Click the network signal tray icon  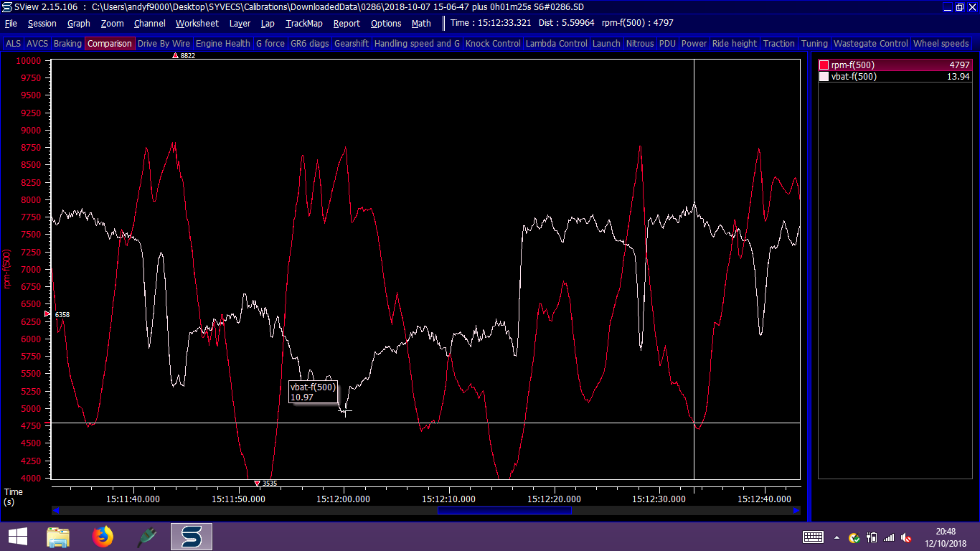(889, 537)
